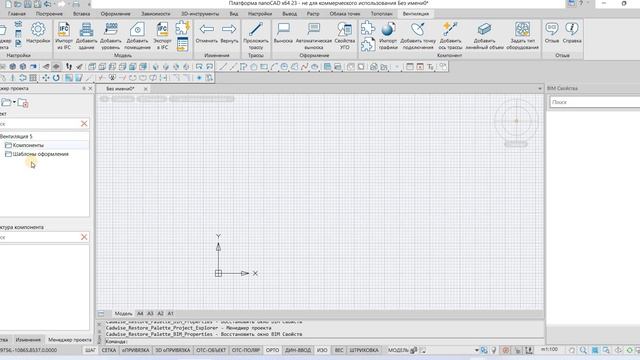Toggle ДИН-ВВОД dynamic input

click(298, 350)
